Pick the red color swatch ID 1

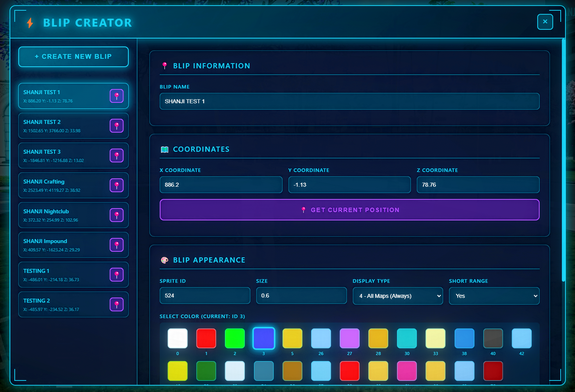click(206, 338)
